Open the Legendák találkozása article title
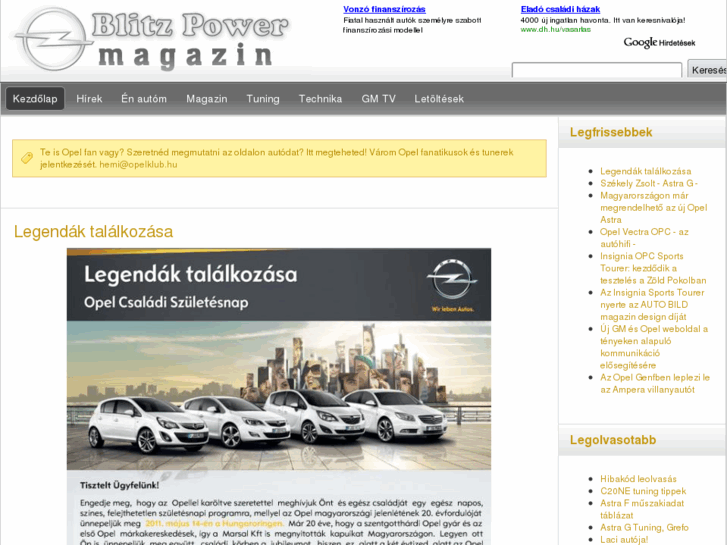727x545 pixels. 93,231
